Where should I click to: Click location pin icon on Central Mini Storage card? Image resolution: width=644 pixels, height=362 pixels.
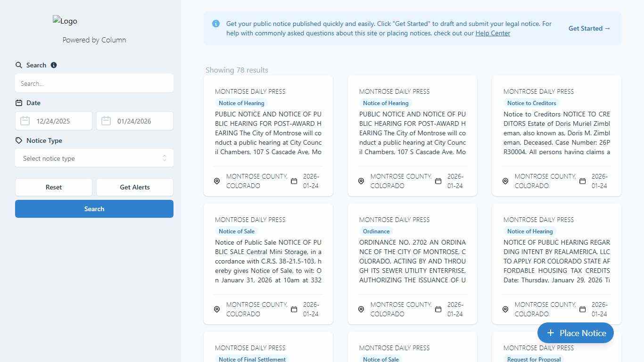(x=217, y=309)
